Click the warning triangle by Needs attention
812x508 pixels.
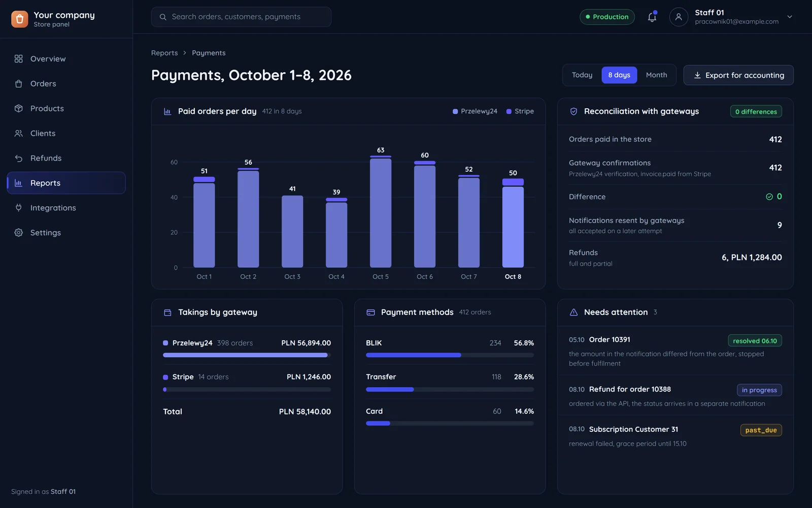573,312
